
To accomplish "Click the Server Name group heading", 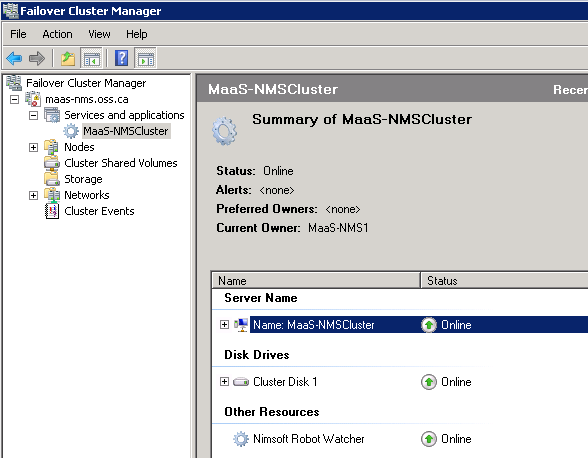I will [261, 298].
